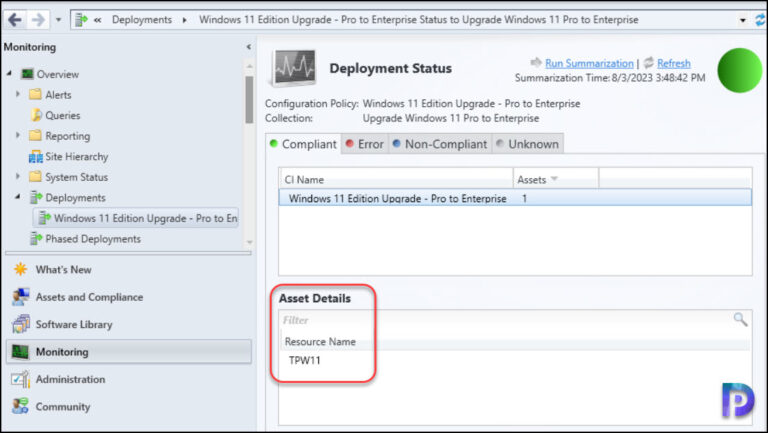768x433 pixels.
Task: Switch to Software Library workspace
Action: coord(74,325)
